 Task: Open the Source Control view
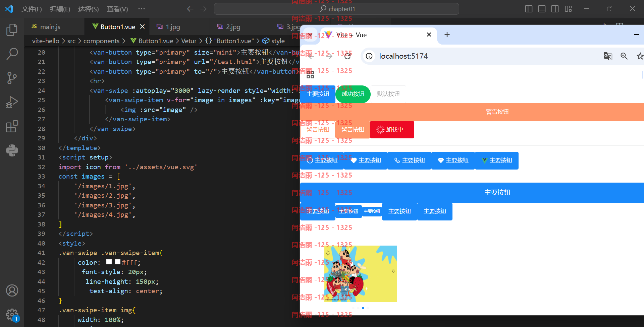click(x=12, y=78)
